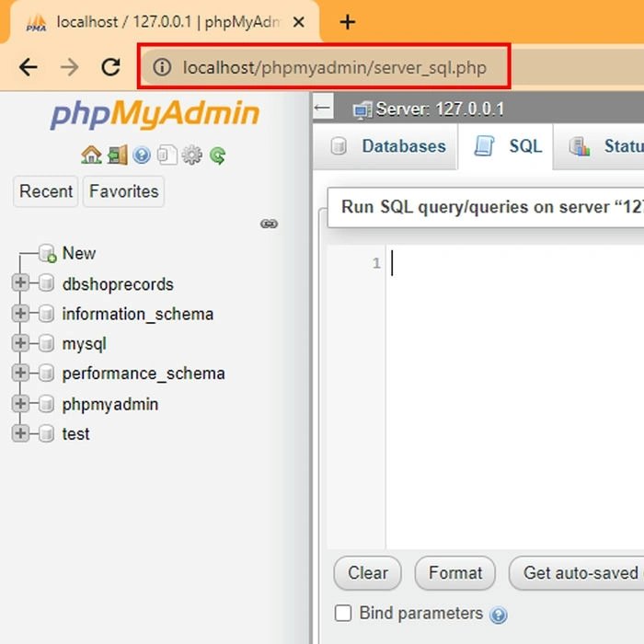Reload the browser page
The image size is (644, 644).
tap(111, 67)
